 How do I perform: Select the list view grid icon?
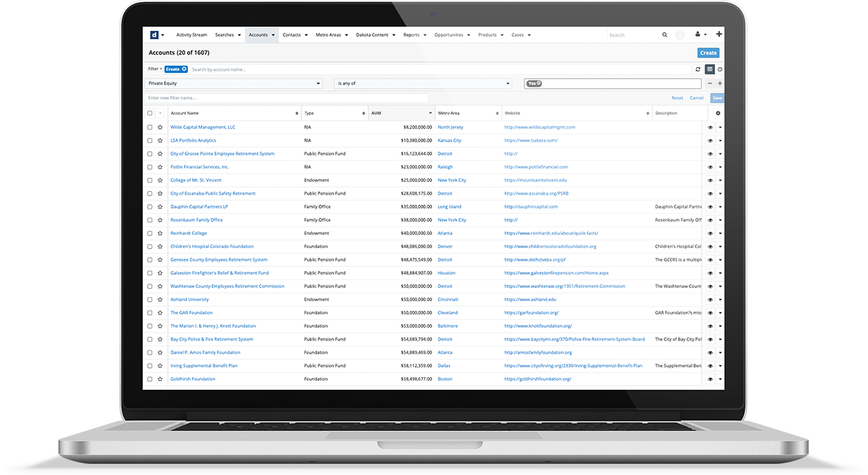click(x=709, y=69)
